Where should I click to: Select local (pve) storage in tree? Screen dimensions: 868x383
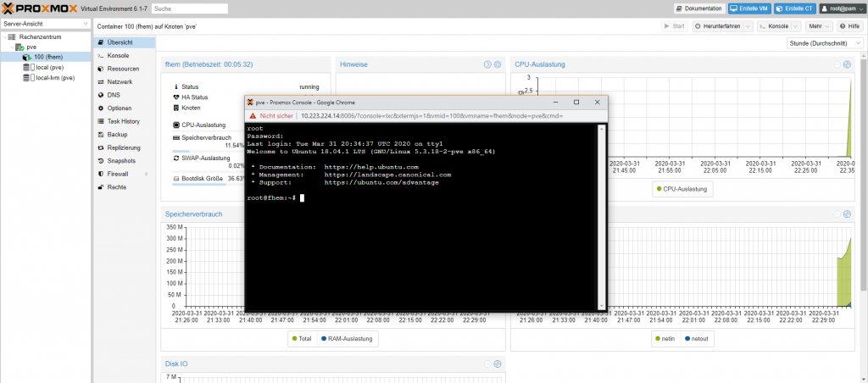(50, 68)
